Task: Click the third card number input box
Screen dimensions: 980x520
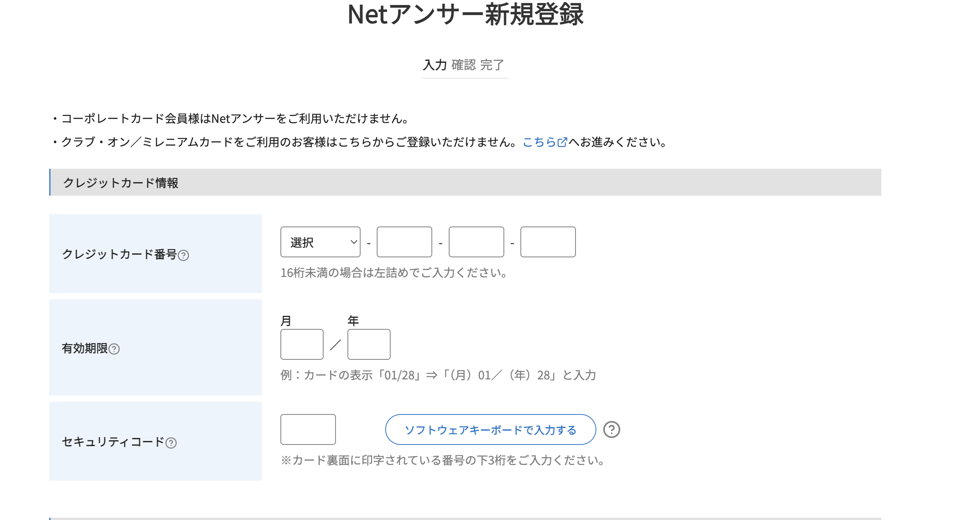Action: pyautogui.click(x=476, y=242)
